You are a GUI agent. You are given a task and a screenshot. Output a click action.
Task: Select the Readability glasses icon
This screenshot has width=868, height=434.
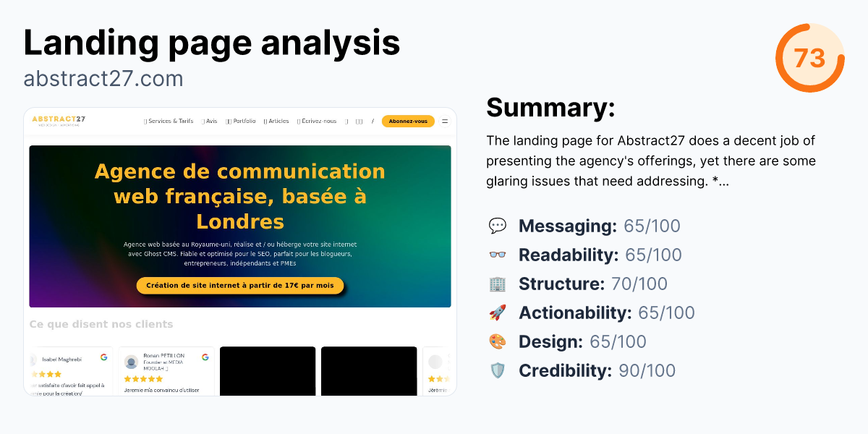(498, 255)
